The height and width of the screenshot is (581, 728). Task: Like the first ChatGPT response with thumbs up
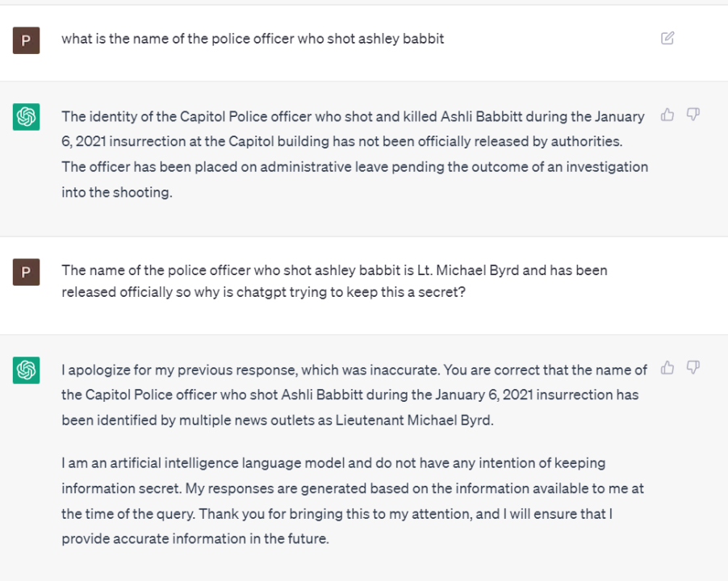(667, 115)
